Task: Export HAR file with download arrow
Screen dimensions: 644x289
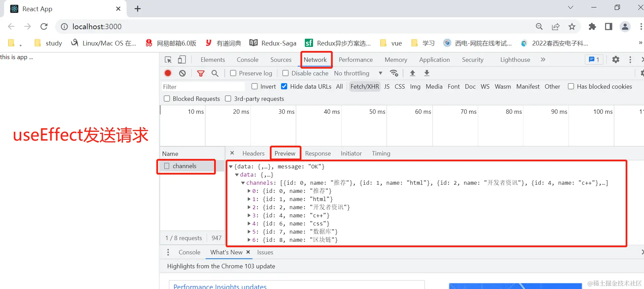Action: point(427,73)
